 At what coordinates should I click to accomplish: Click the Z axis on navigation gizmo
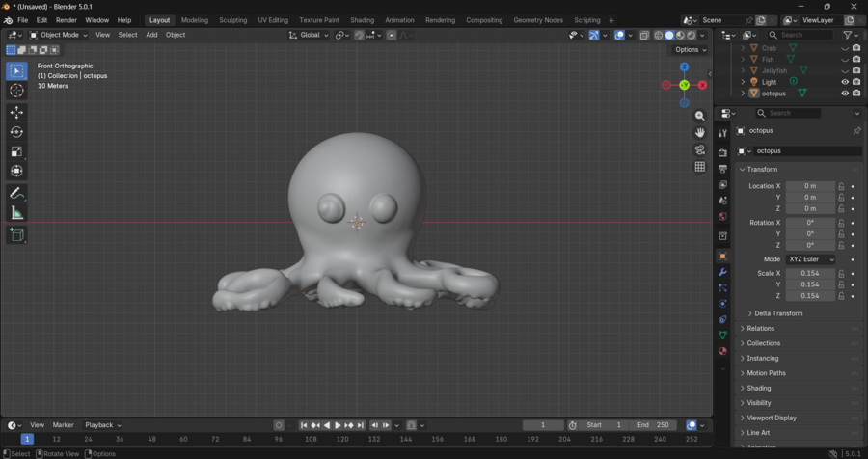[684, 67]
